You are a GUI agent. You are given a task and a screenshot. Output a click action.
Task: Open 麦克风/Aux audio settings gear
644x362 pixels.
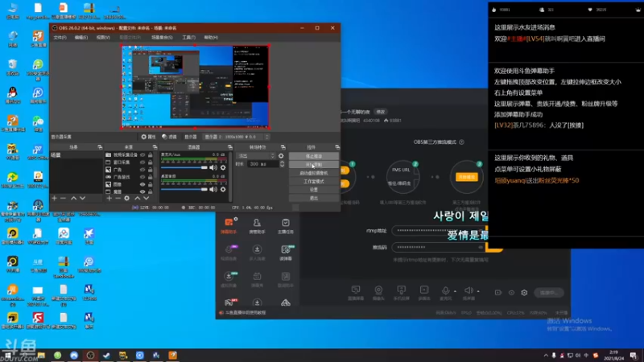point(223,167)
